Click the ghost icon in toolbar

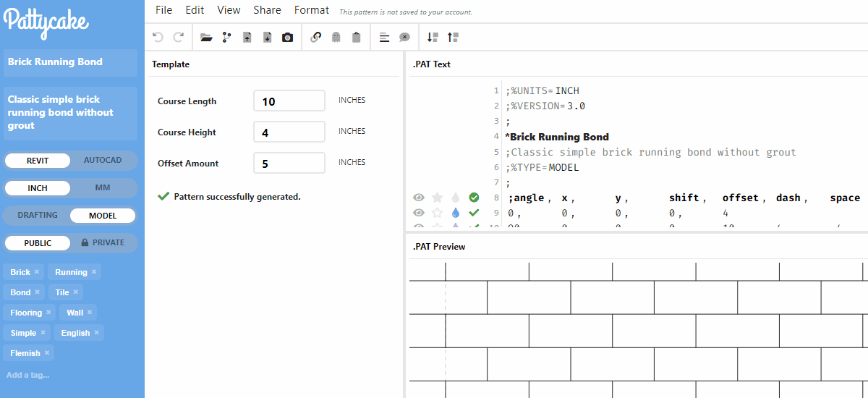336,38
